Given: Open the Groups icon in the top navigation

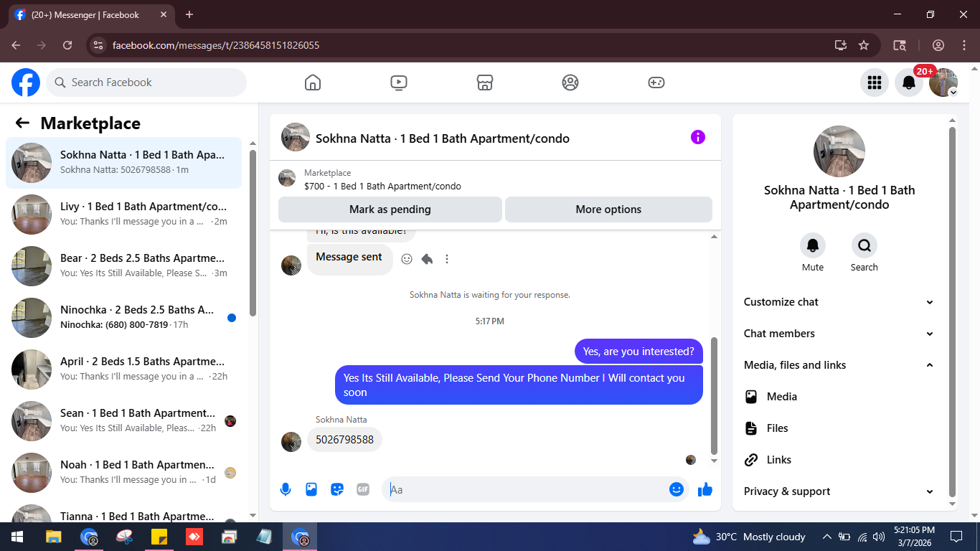Looking at the screenshot, I should [570, 83].
